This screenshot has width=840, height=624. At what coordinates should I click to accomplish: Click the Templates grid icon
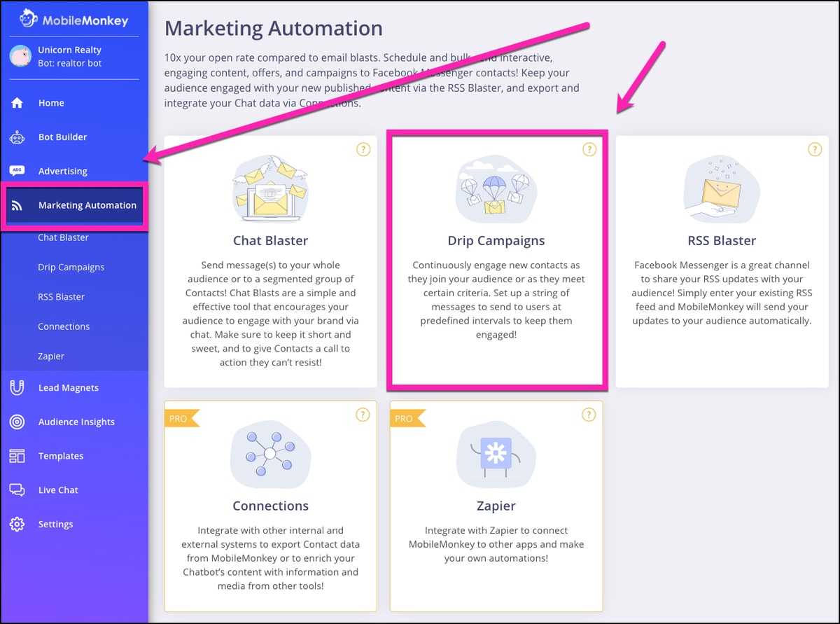(x=17, y=456)
